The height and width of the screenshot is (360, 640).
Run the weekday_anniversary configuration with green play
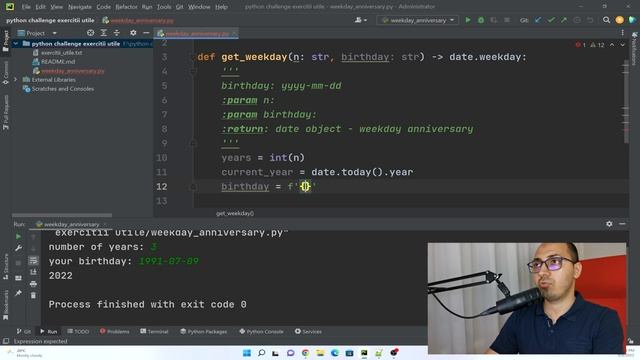468,20
